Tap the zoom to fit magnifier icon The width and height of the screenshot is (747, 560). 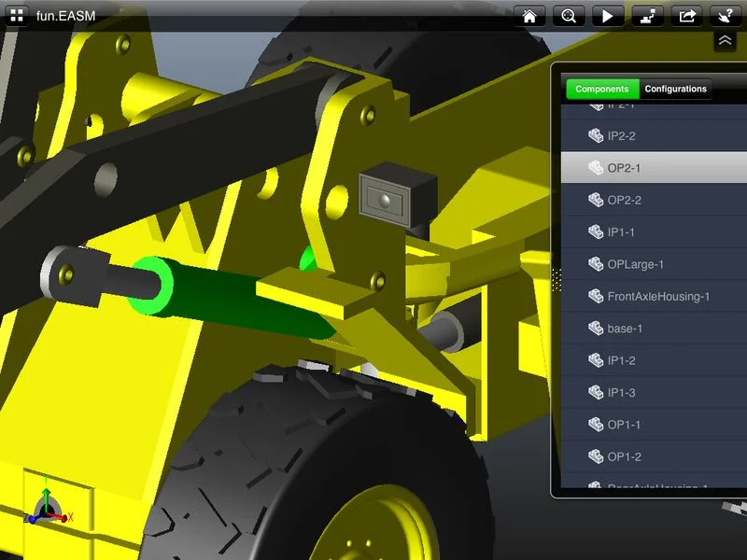click(x=568, y=16)
